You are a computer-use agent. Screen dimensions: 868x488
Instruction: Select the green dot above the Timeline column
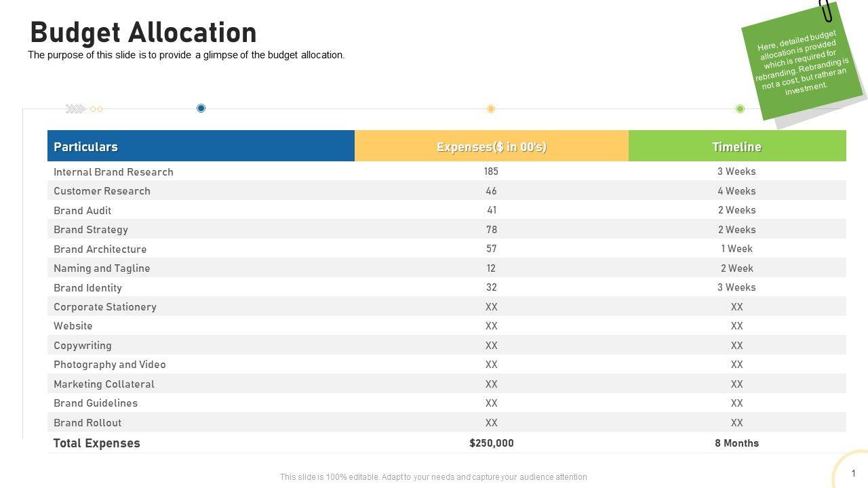740,108
